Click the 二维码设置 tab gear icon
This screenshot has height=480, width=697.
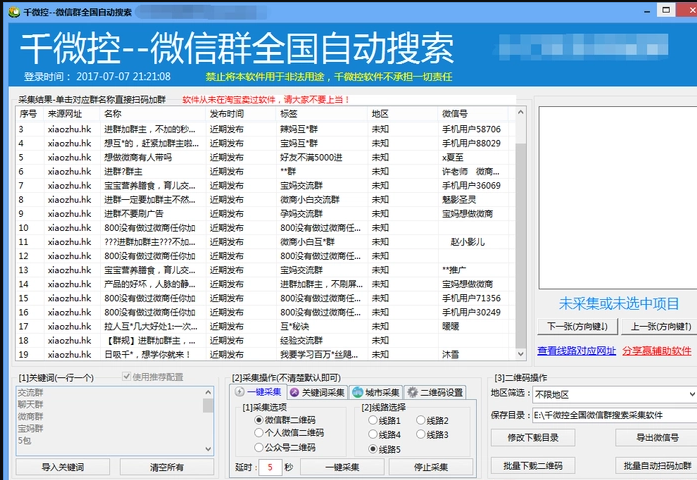(x=411, y=393)
